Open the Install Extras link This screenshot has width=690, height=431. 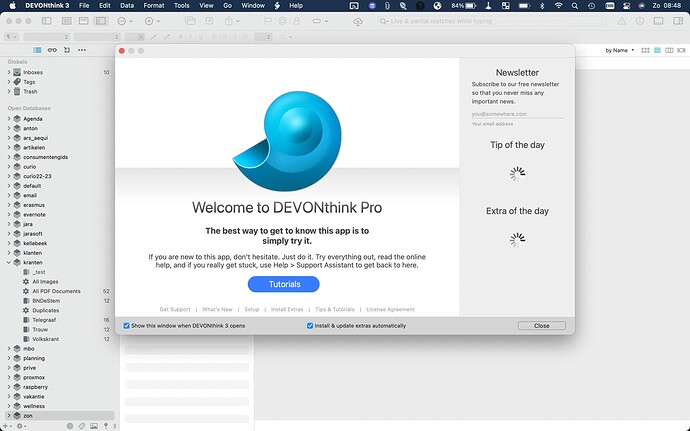287,309
